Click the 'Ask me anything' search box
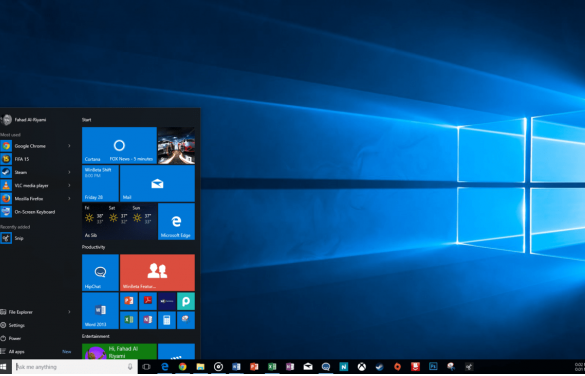The height and width of the screenshot is (376, 585). [x=75, y=367]
